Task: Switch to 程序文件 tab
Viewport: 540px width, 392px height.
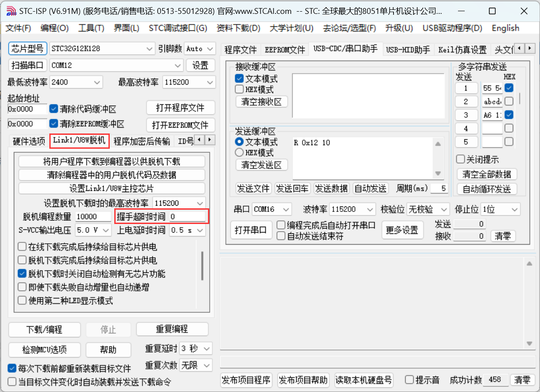Action: coord(241,49)
